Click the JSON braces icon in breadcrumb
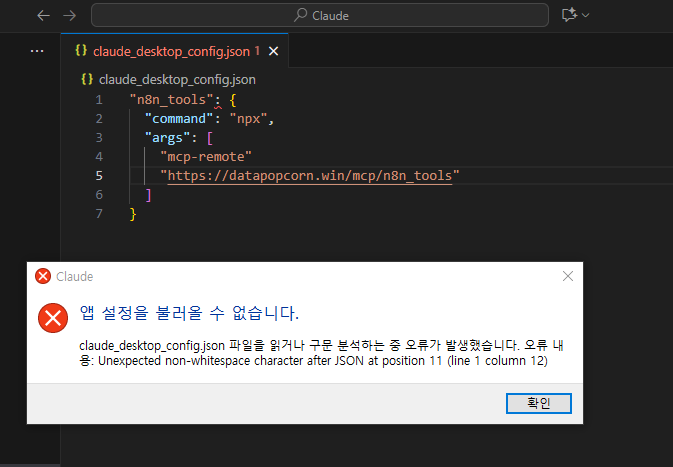Screen dimensions: 673x467 click(x=87, y=79)
